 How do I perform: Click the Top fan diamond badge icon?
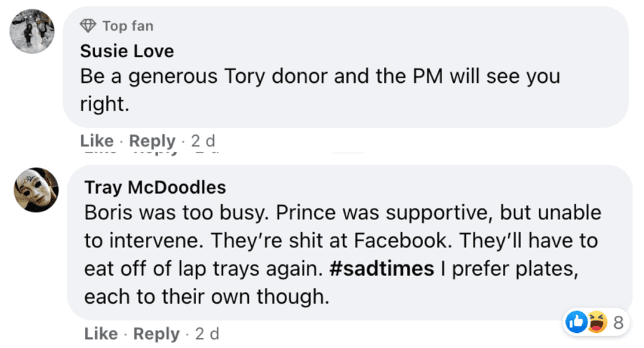89,26
